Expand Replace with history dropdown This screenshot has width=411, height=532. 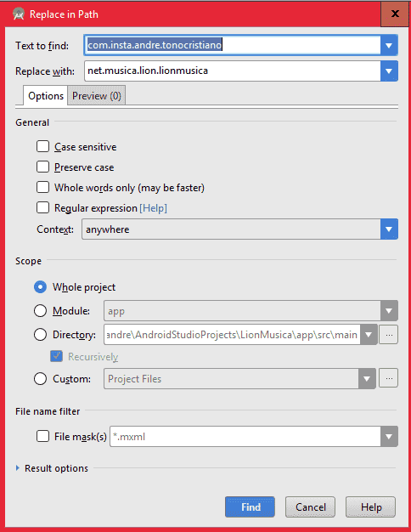click(389, 71)
